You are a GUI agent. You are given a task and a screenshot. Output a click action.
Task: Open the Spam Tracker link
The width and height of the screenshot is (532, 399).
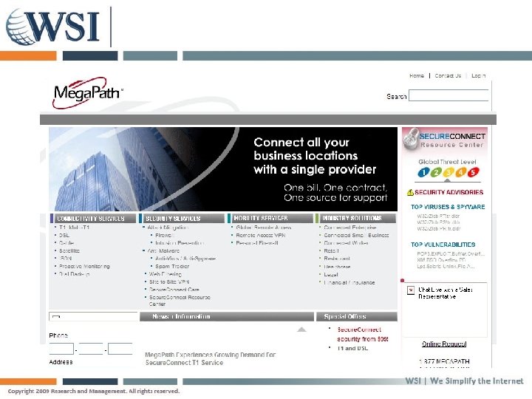172,266
